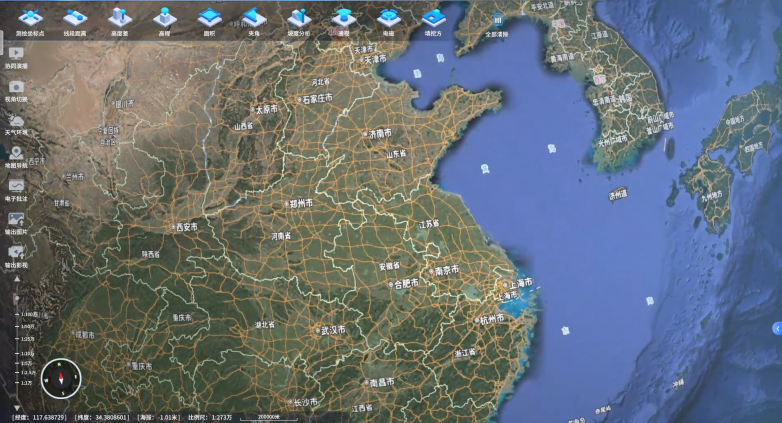Select 电子批注 annotation tool
Image resolution: width=782 pixels, height=423 pixels.
[16, 187]
